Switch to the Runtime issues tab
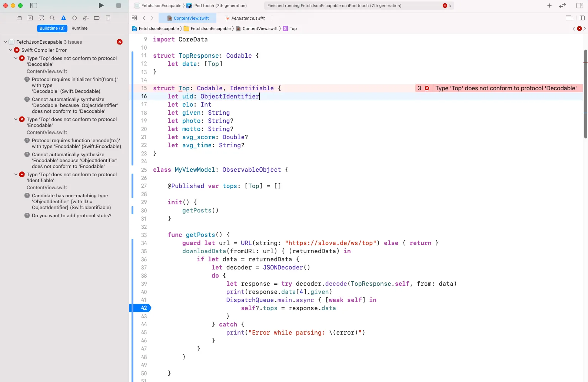 [80, 28]
